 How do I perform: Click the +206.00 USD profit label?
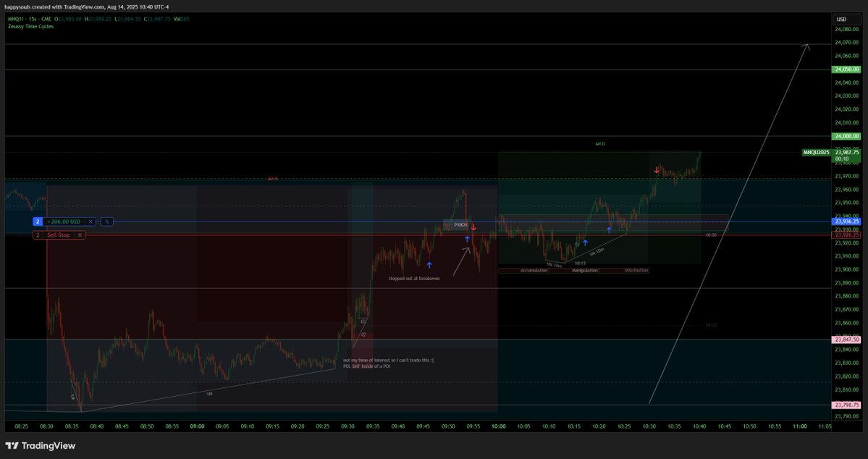(65, 222)
